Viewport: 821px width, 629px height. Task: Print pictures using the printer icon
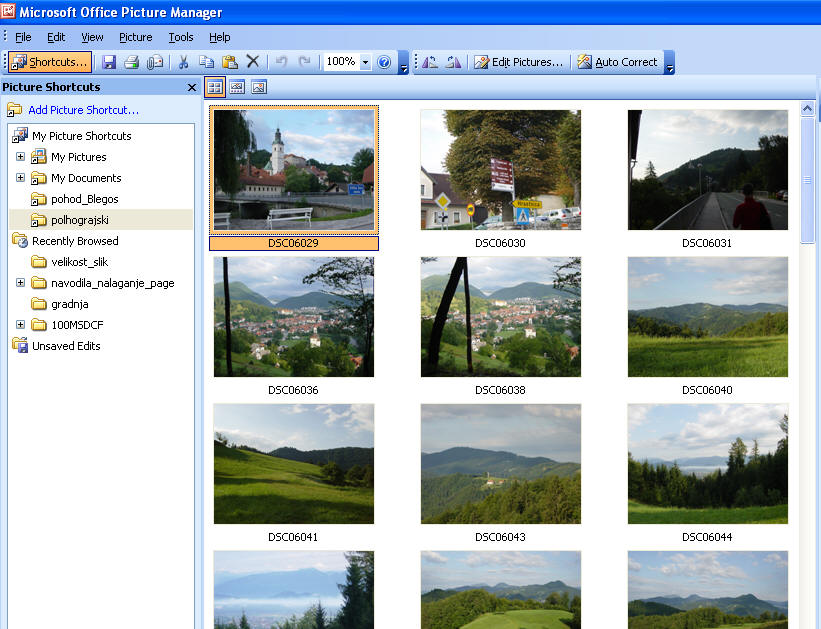(x=131, y=62)
